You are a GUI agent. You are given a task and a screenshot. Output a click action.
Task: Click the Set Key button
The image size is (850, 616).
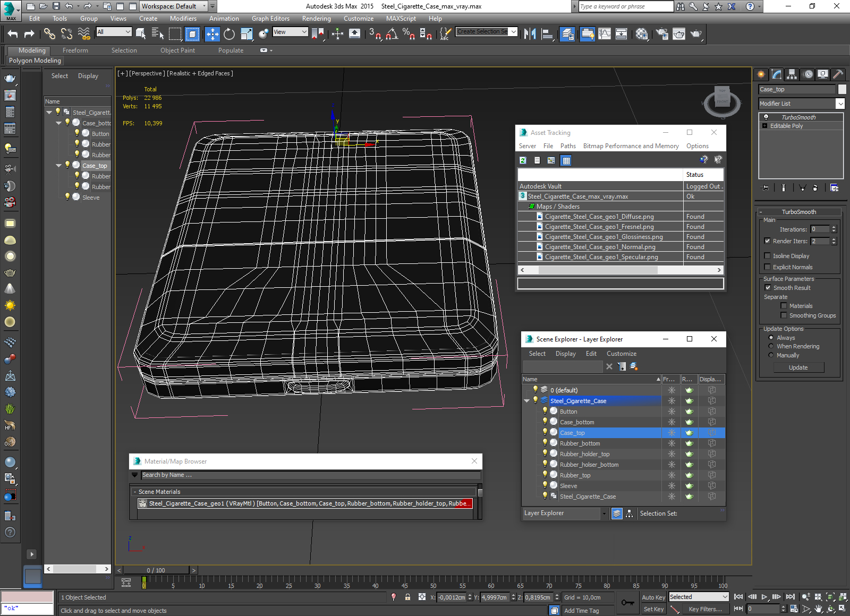(653, 610)
